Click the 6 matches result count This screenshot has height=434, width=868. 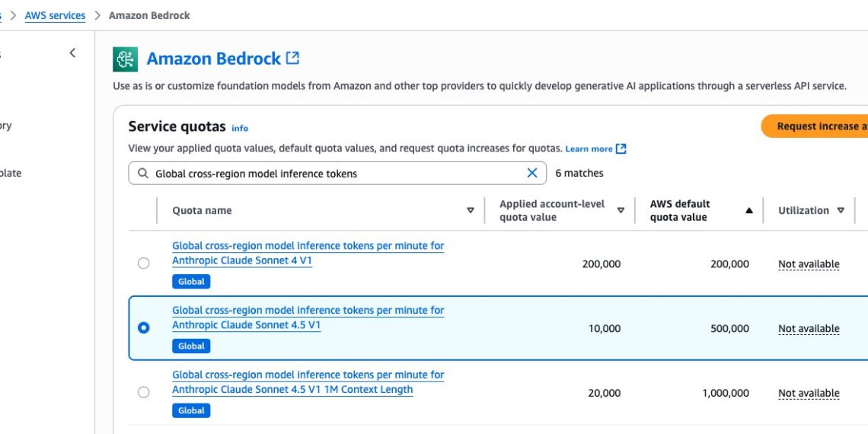pos(579,174)
